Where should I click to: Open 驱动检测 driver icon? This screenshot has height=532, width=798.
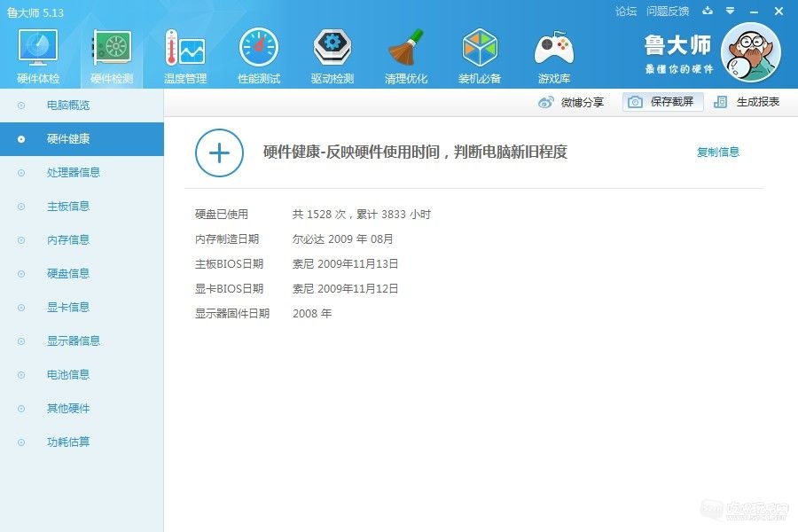click(x=332, y=48)
